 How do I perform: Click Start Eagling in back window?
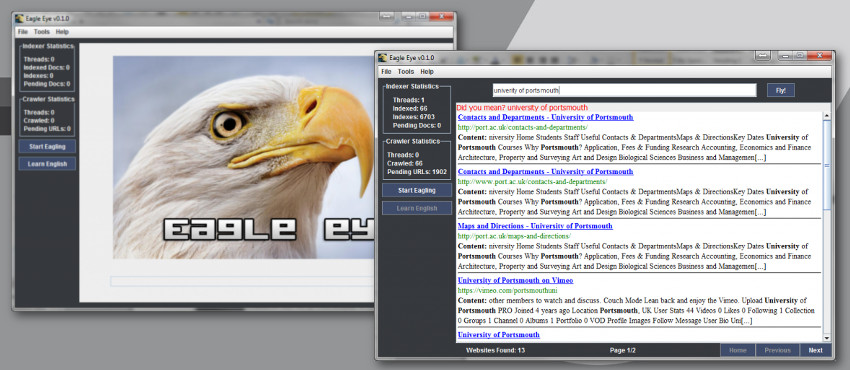point(47,146)
